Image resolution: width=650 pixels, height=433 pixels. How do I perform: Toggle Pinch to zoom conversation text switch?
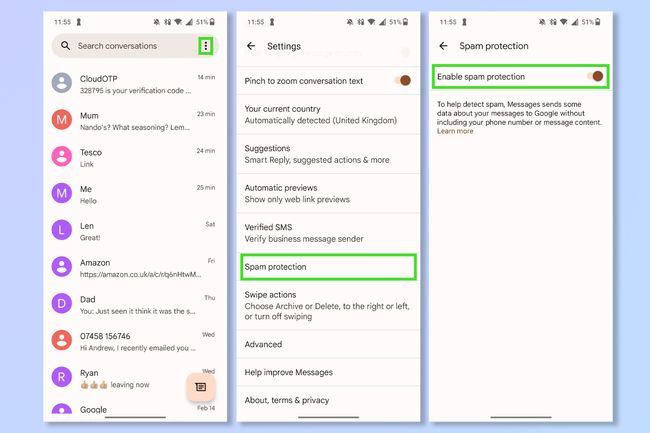point(403,80)
